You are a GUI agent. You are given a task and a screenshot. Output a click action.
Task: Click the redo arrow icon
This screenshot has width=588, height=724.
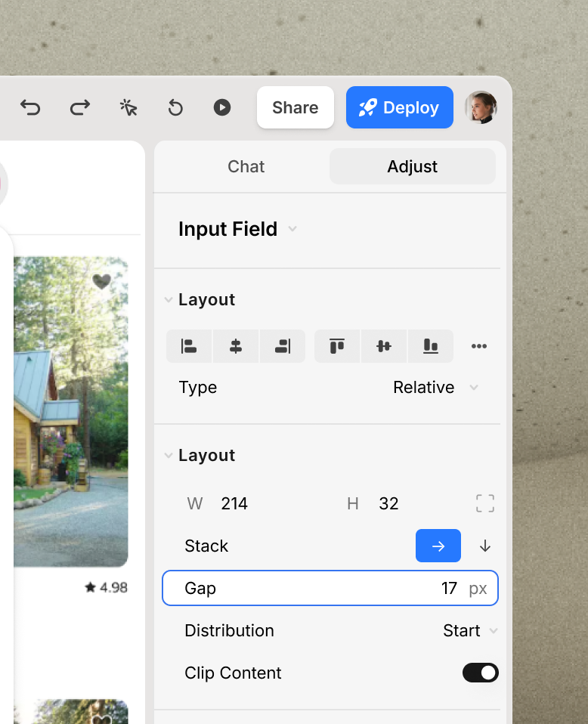coord(80,107)
